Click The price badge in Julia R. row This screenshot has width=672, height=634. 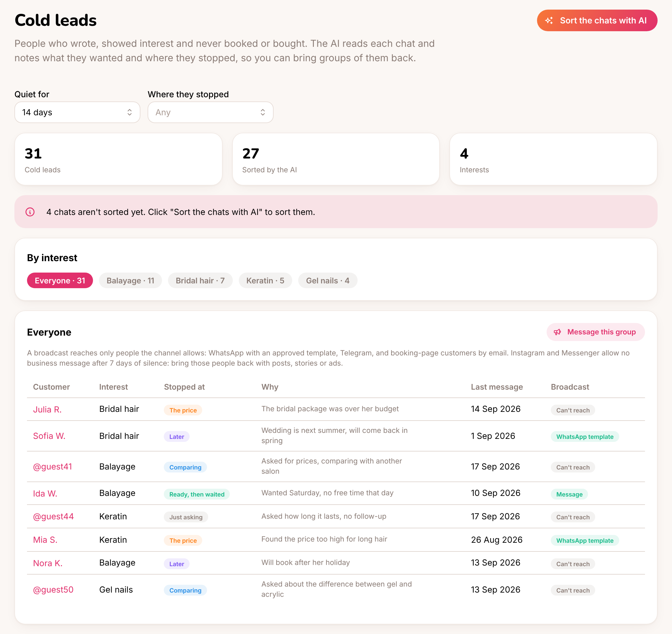pyautogui.click(x=183, y=410)
